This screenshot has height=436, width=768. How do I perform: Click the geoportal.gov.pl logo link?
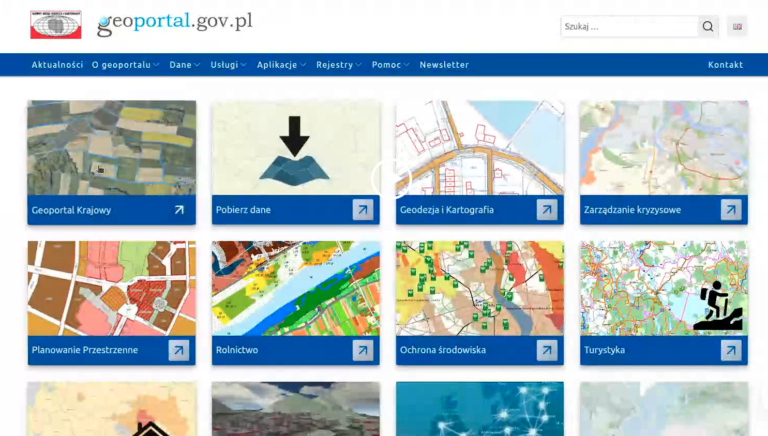pos(175,24)
